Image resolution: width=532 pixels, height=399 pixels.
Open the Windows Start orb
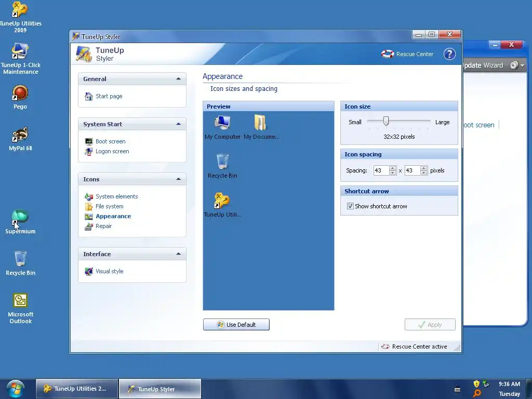(x=15, y=389)
